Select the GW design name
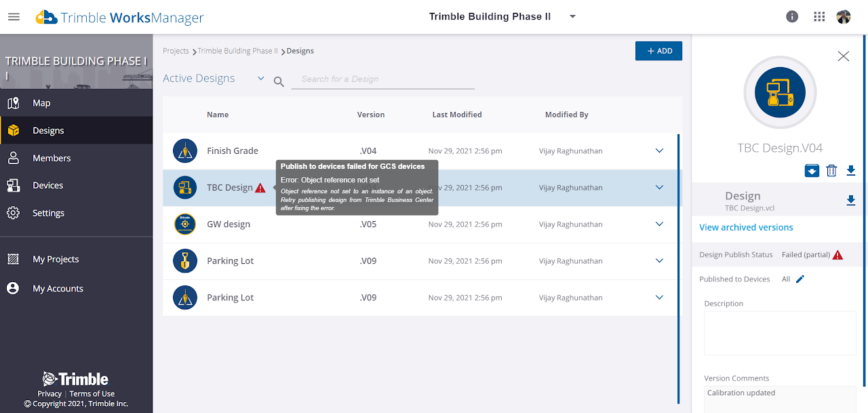 [229, 224]
